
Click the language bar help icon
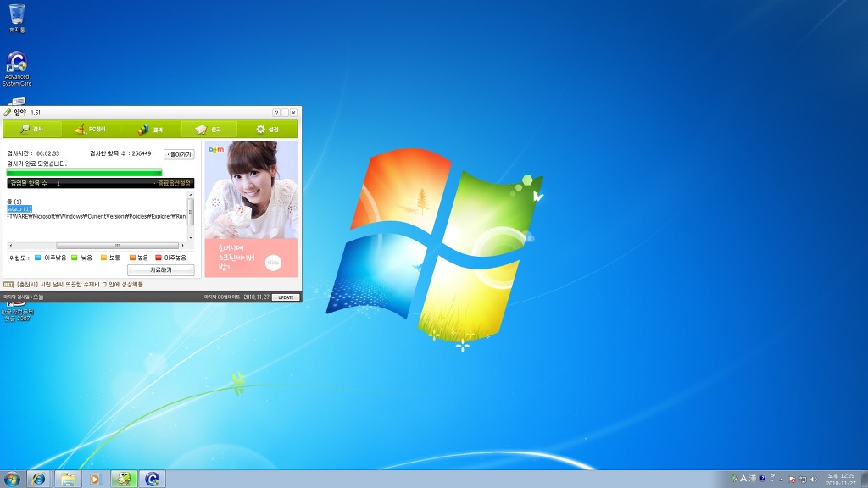[x=762, y=478]
